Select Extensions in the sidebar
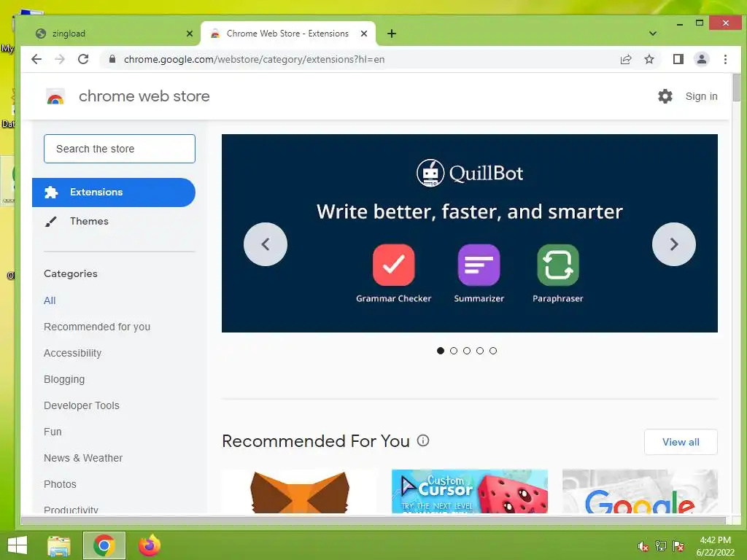The width and height of the screenshot is (747, 560). [113, 192]
